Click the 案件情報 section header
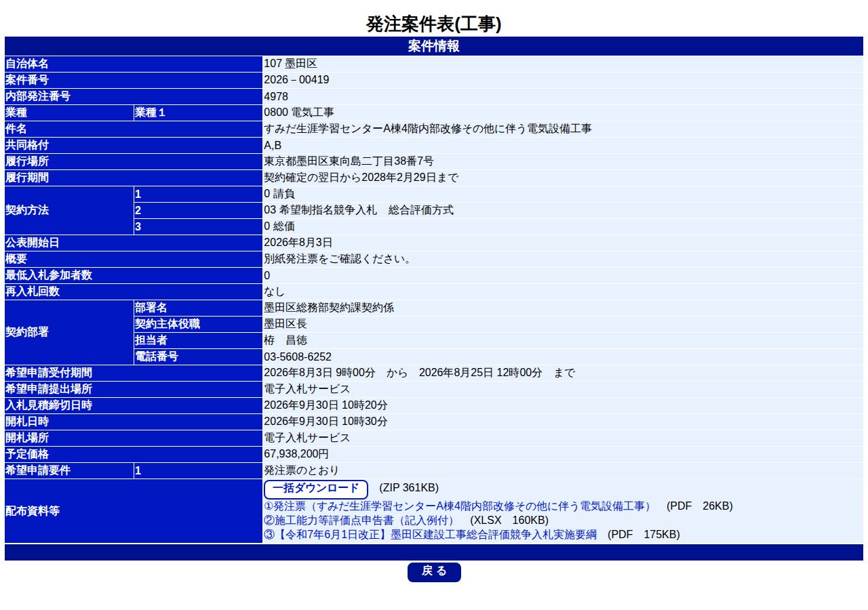868x610 pixels. pos(434,46)
